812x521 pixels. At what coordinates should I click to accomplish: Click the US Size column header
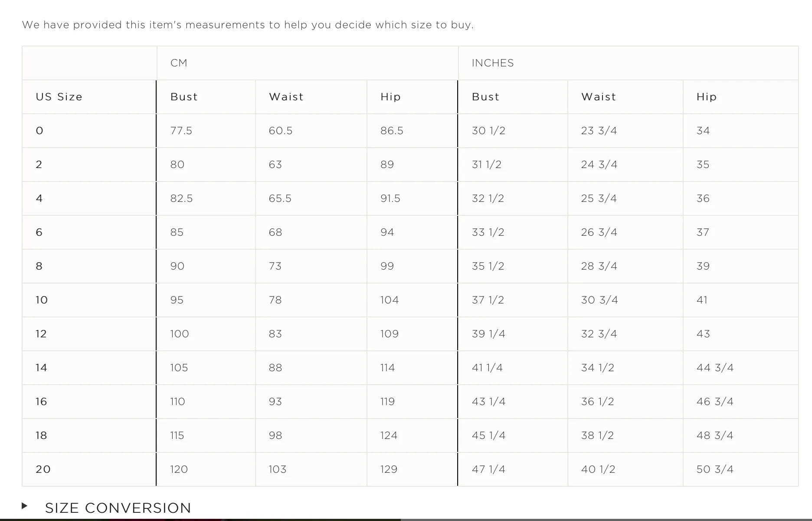click(x=59, y=97)
